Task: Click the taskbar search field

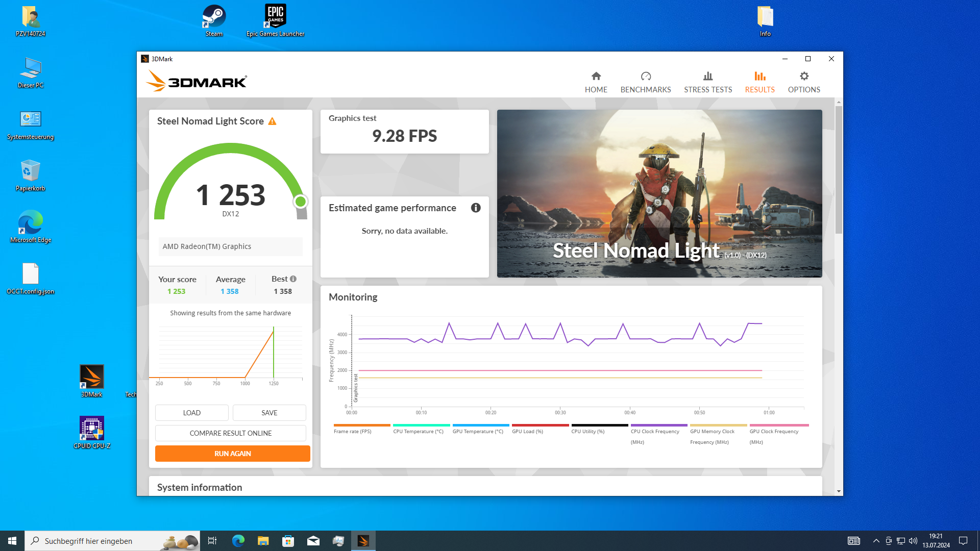Action: [112, 541]
